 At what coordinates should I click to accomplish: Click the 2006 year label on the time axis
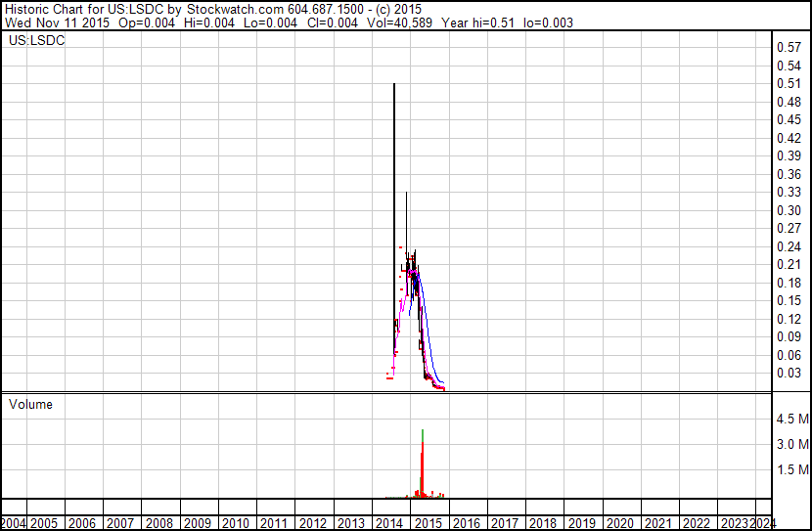[x=82, y=523]
